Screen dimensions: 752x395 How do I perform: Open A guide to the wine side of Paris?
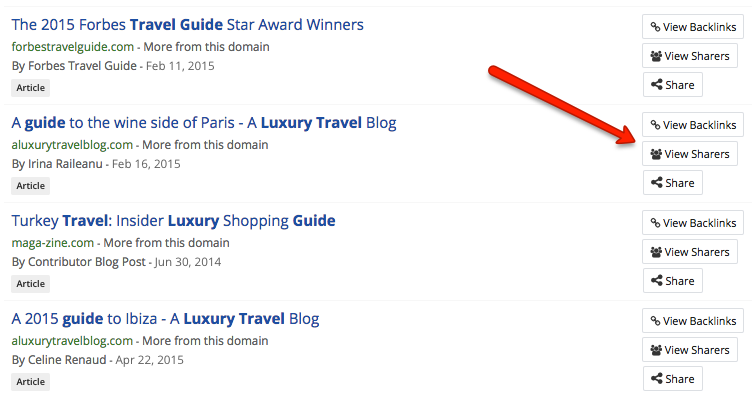coord(204,123)
